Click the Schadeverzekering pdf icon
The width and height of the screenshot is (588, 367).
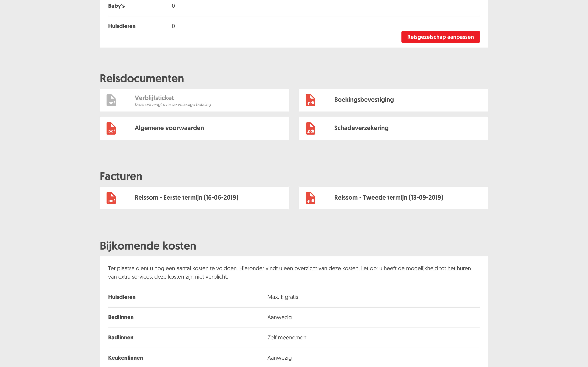click(x=310, y=128)
